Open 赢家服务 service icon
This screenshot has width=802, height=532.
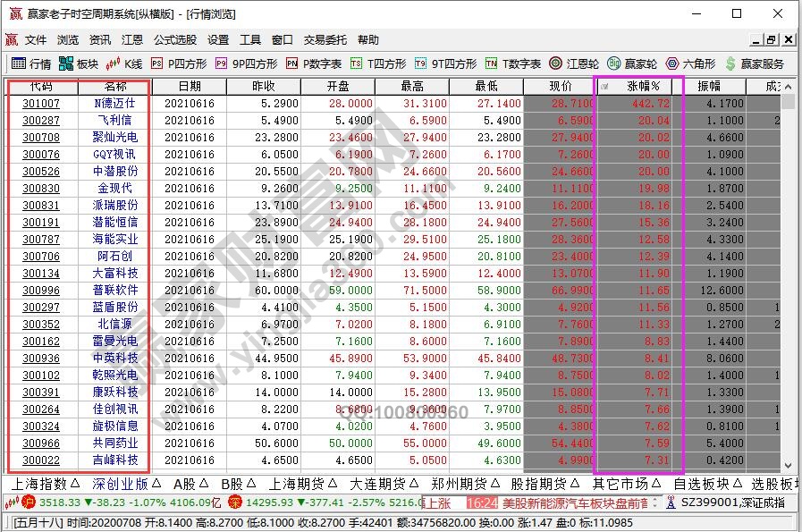pos(754,63)
